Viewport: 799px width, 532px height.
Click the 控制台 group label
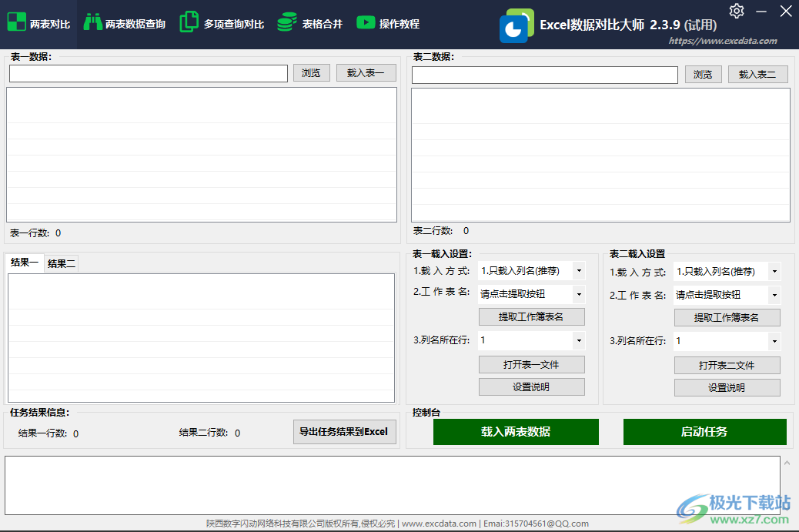click(x=426, y=412)
